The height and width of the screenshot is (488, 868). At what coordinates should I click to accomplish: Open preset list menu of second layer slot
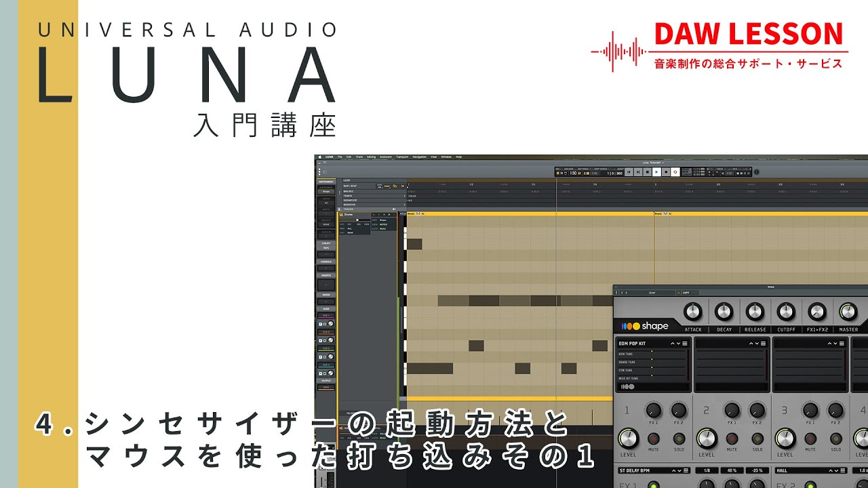764,344
